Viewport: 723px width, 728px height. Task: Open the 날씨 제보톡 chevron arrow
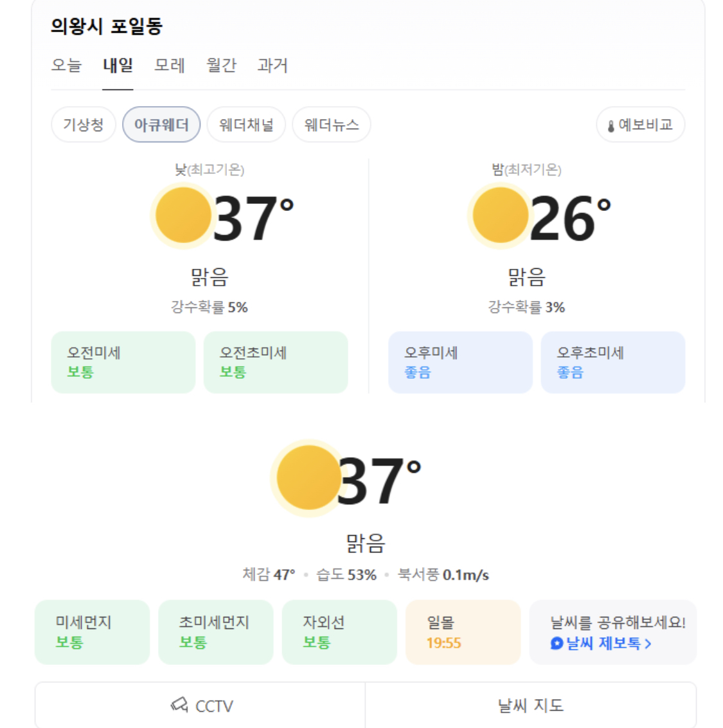click(x=648, y=644)
